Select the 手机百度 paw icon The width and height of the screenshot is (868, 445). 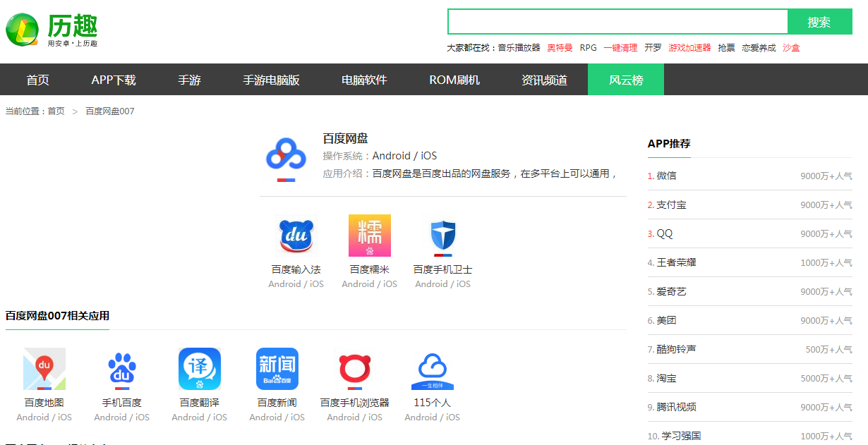click(x=122, y=369)
